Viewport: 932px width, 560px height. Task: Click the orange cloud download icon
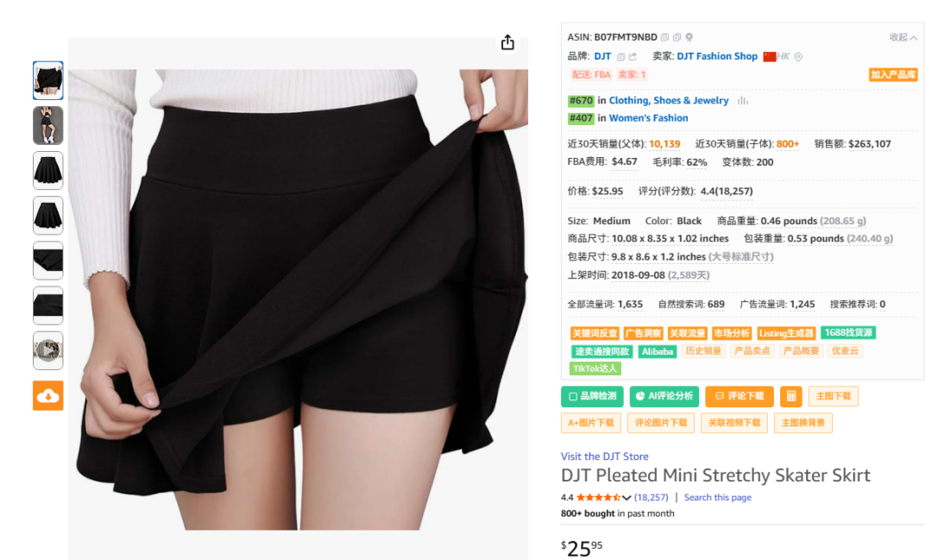coord(48,396)
